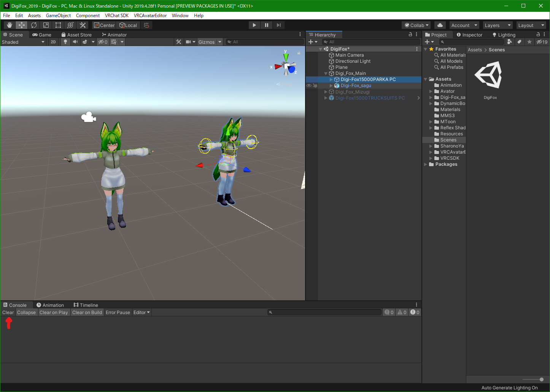
Task: Toggle 2D view mode in Scene
Action: coord(53,42)
